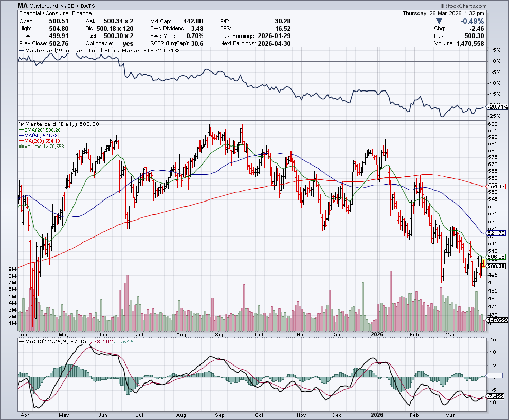The width and height of the screenshot is (509, 420).
Task: Click the -0.49% percent change value
Action: (471, 21)
